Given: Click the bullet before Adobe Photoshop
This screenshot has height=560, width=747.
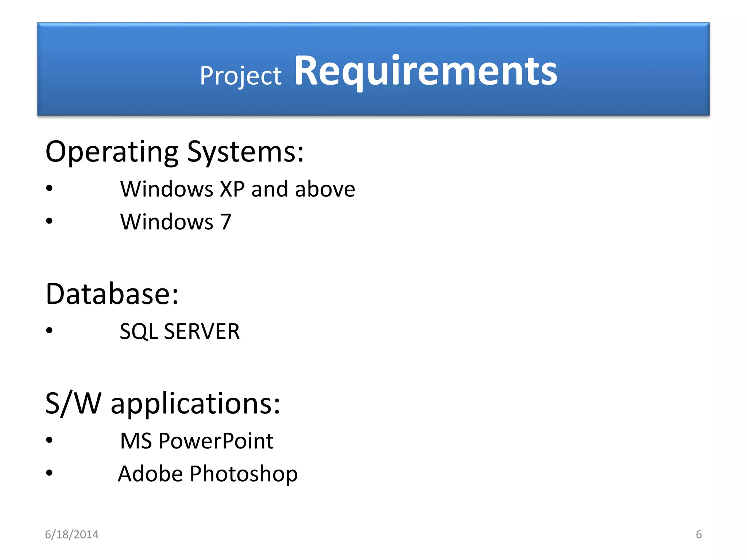Looking at the screenshot, I should point(50,473).
